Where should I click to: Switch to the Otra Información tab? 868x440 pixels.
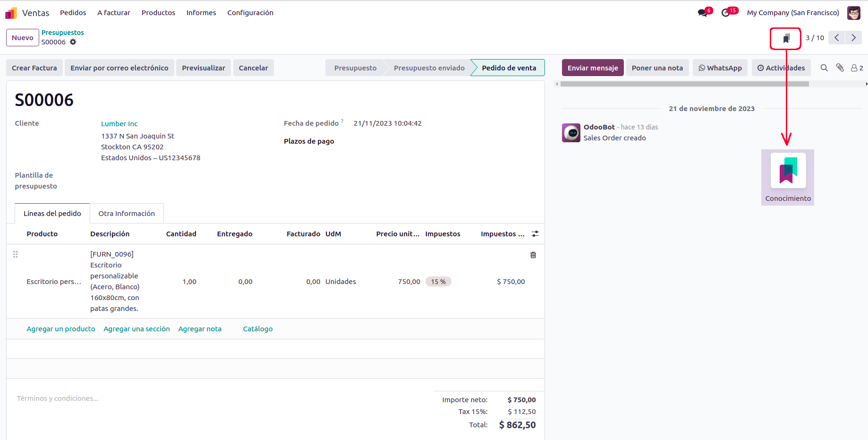click(x=127, y=214)
